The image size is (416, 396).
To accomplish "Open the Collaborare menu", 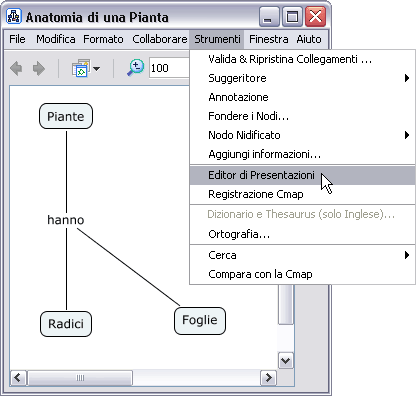I will (x=160, y=39).
